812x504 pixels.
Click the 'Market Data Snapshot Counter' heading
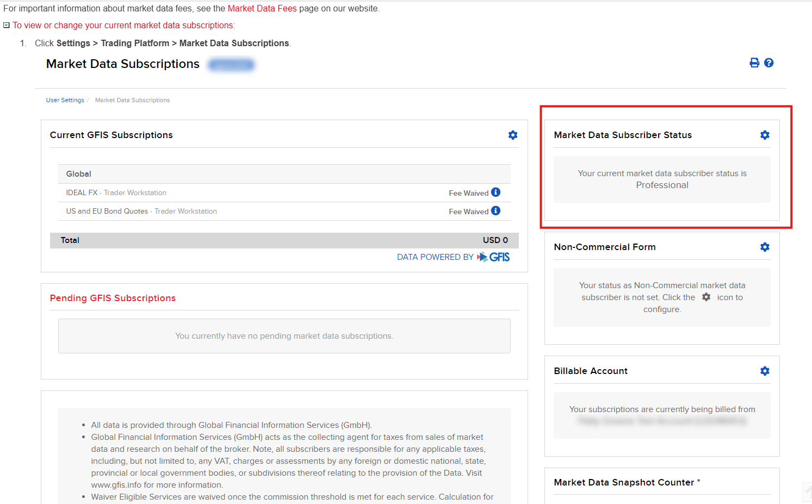pyautogui.click(x=624, y=482)
